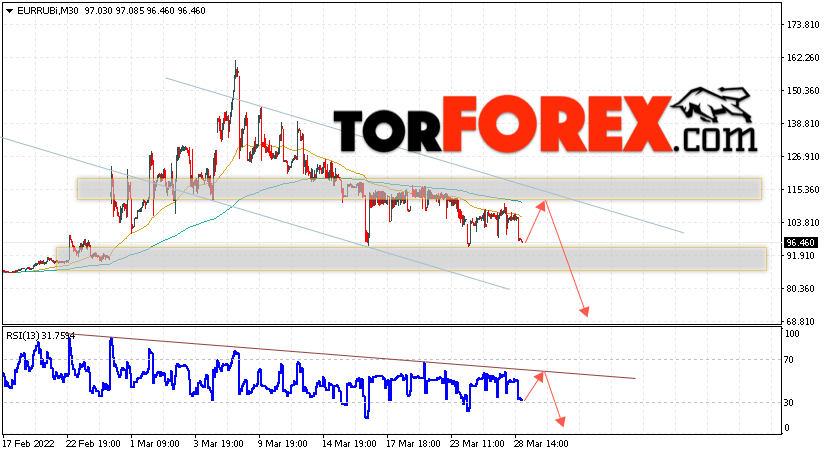Select the EURRUBi,M30 symbol label
827x455 pixels.
point(48,11)
